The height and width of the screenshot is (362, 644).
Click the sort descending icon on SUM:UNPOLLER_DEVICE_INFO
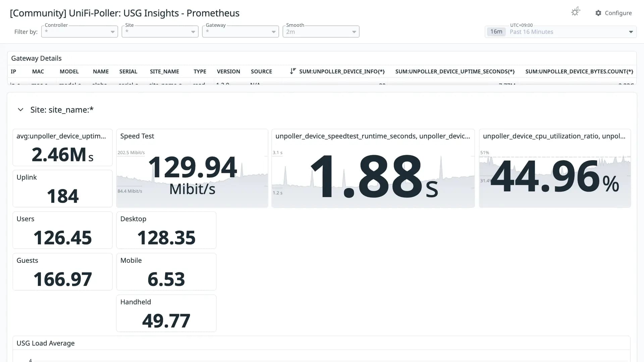[293, 71]
